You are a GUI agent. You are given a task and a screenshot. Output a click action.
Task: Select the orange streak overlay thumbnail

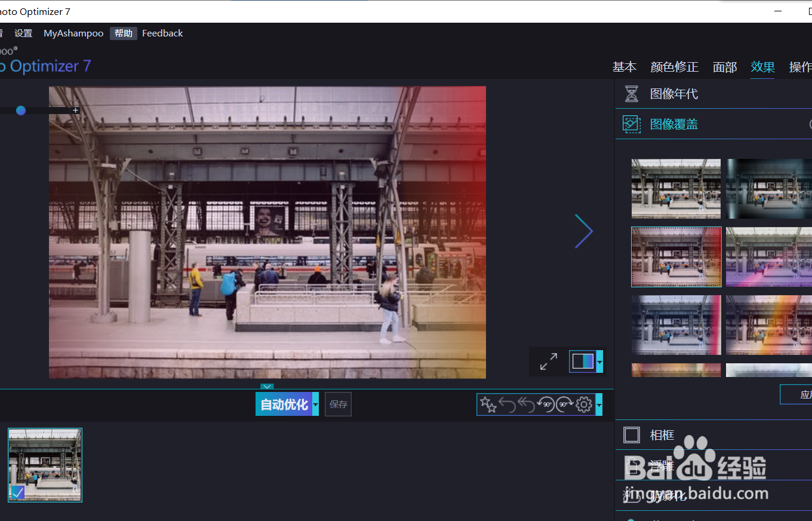click(769, 325)
